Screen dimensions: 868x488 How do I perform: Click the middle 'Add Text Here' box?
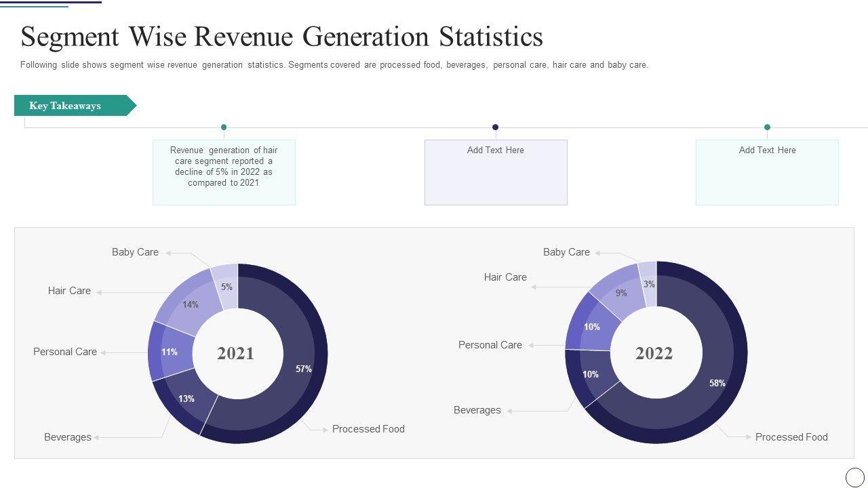(x=495, y=172)
